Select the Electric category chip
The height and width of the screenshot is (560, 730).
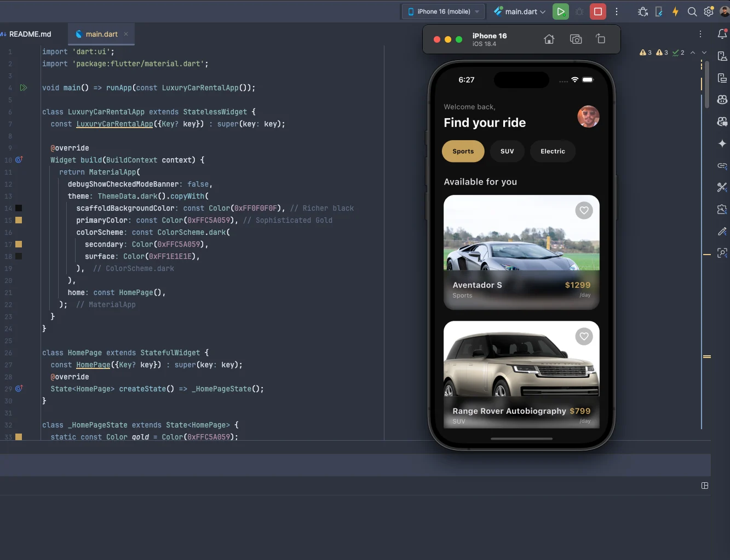(553, 151)
